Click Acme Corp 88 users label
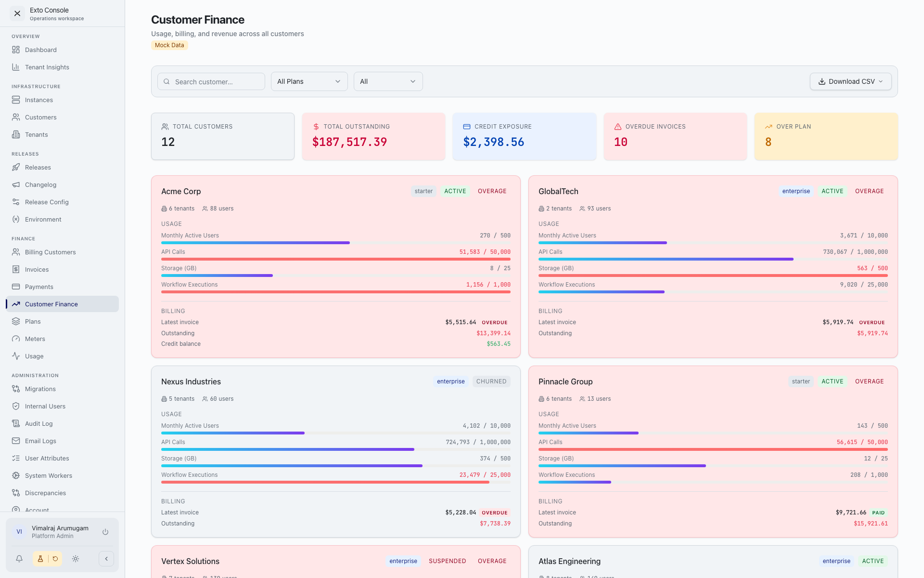Screen dimensions: 924x578 pos(218,209)
